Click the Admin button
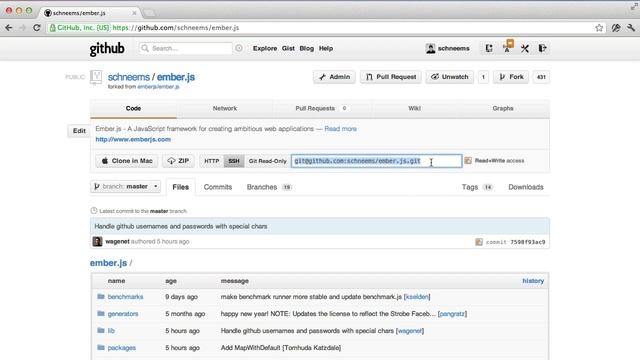Screen dimensions: 640x360 pyautogui.click(x=334, y=77)
